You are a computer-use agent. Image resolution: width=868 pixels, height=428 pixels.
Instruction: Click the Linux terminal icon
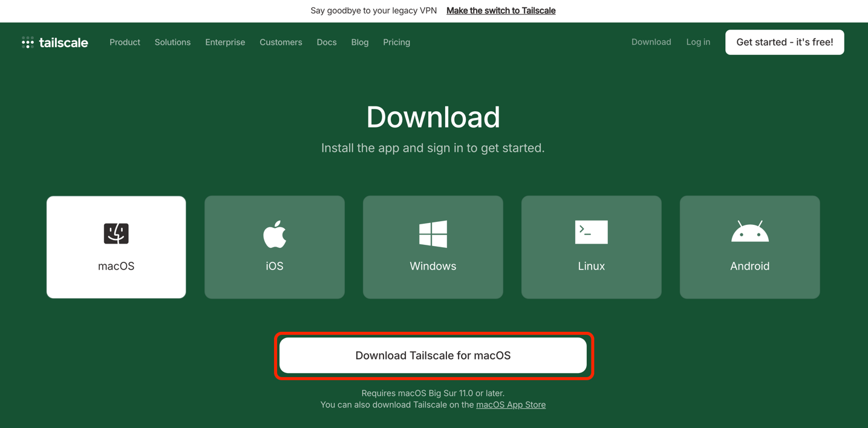point(592,232)
